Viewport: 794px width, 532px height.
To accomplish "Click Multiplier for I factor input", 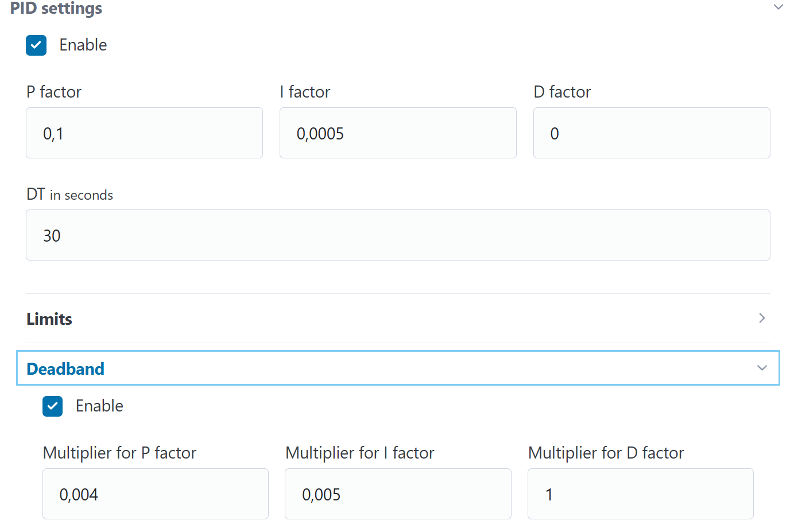I will pos(397,494).
